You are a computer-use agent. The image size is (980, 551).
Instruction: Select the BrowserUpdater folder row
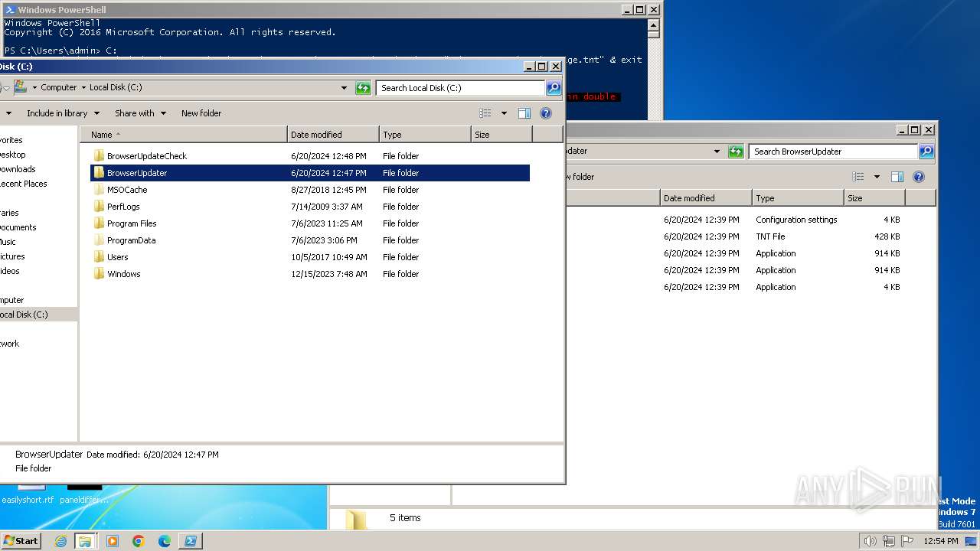tap(310, 173)
